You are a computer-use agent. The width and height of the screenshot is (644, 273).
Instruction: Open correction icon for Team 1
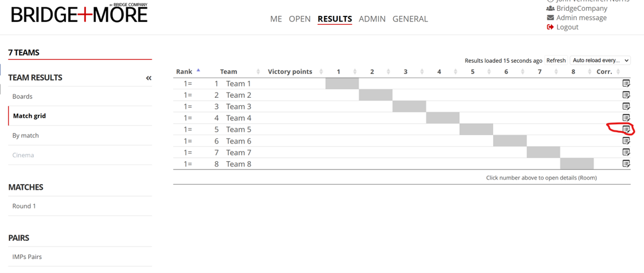click(626, 83)
